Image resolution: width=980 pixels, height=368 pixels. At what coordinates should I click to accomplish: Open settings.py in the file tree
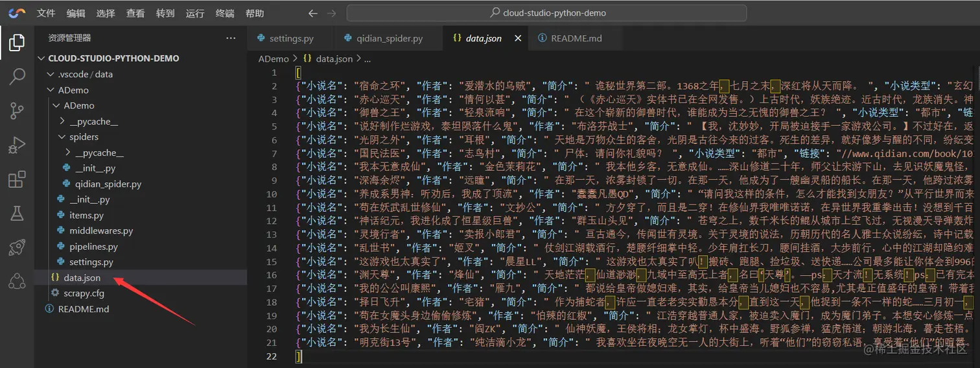pyautogui.click(x=141, y=262)
